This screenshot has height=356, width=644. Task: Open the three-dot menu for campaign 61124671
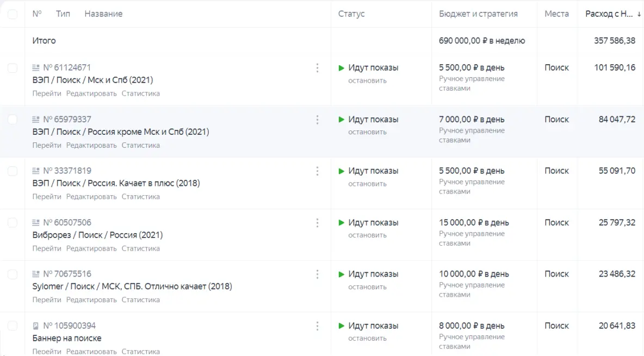point(317,68)
